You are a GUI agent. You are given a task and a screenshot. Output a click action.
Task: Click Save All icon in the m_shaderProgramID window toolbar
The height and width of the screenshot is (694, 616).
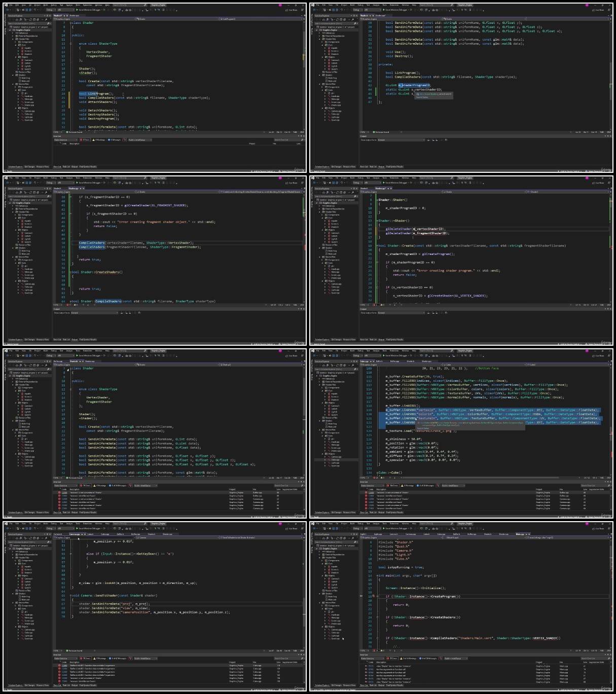point(337,10)
